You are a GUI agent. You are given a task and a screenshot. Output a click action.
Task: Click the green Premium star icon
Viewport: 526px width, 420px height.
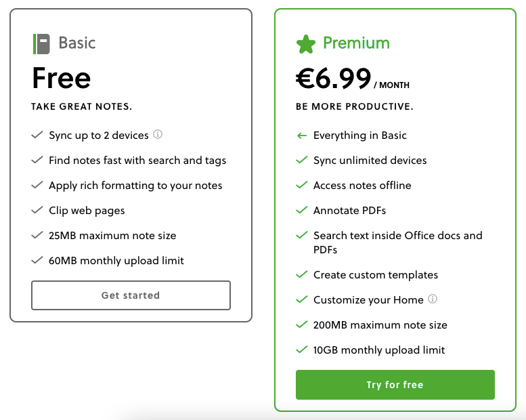tap(306, 44)
